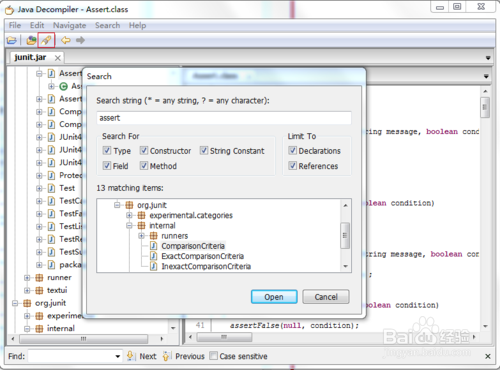The width and height of the screenshot is (500, 370).
Task: Uncheck the Declarations checkbox
Action: 292,151
